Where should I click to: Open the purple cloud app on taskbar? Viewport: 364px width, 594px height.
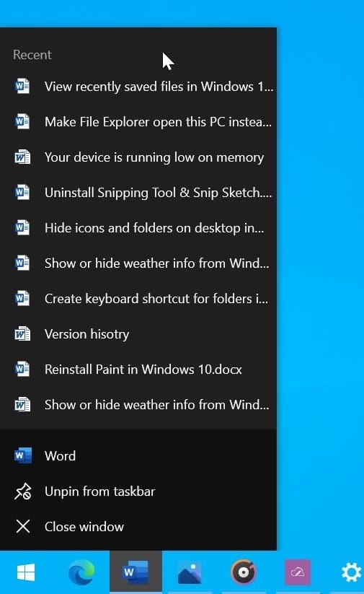(298, 572)
